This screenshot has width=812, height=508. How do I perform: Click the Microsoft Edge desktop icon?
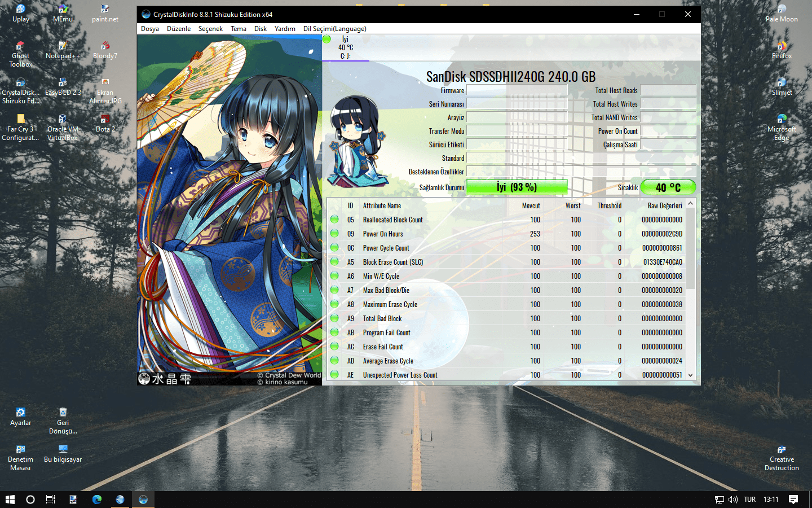(x=782, y=128)
